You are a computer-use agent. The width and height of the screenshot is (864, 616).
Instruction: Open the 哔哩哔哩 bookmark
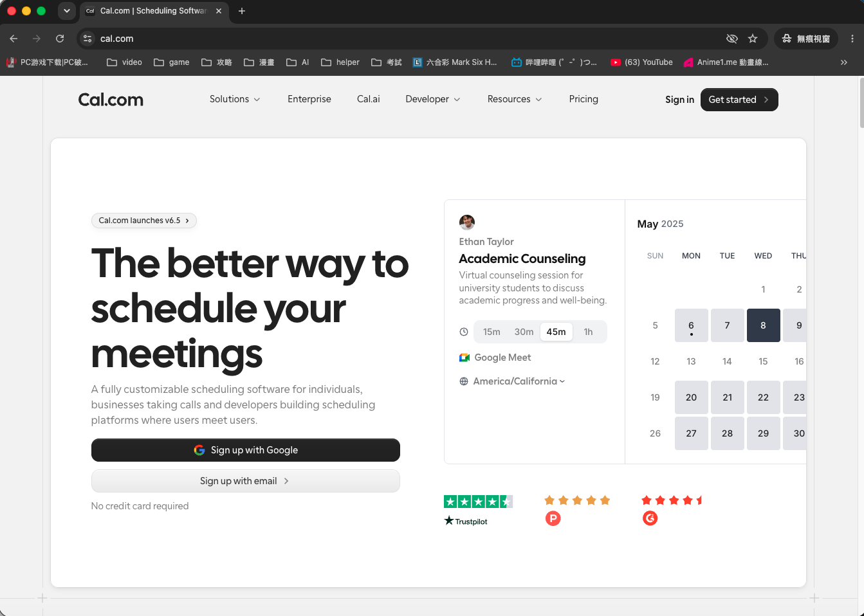pyautogui.click(x=554, y=62)
